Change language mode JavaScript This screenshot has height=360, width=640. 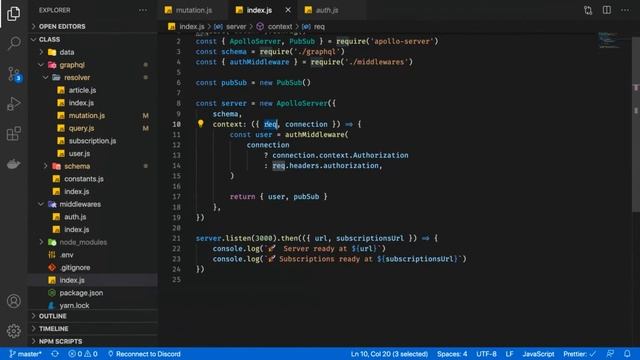click(538, 354)
